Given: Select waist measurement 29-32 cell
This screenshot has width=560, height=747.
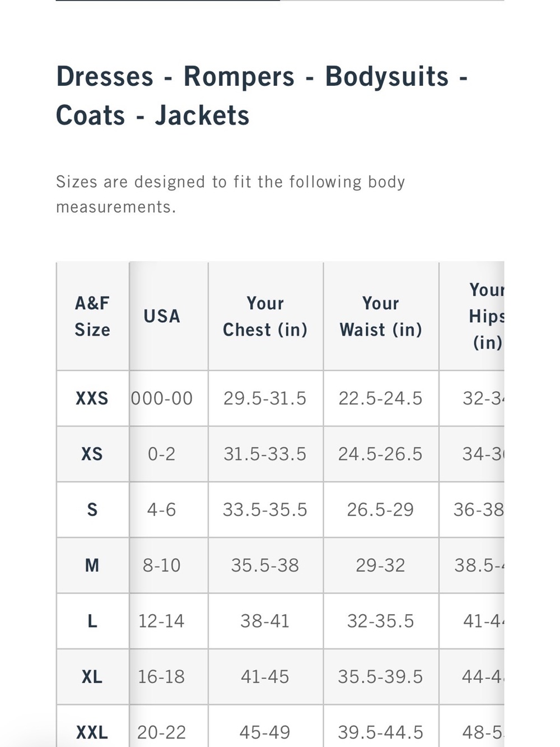Looking at the screenshot, I should coord(381,565).
